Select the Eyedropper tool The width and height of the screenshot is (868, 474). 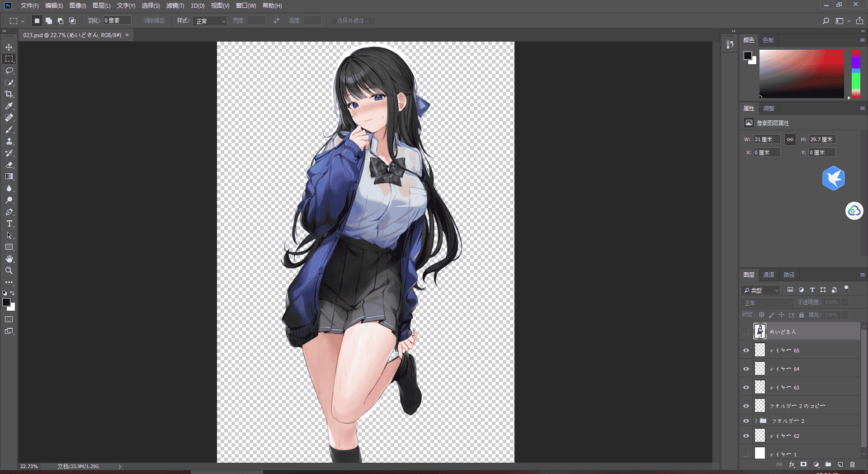click(9, 106)
